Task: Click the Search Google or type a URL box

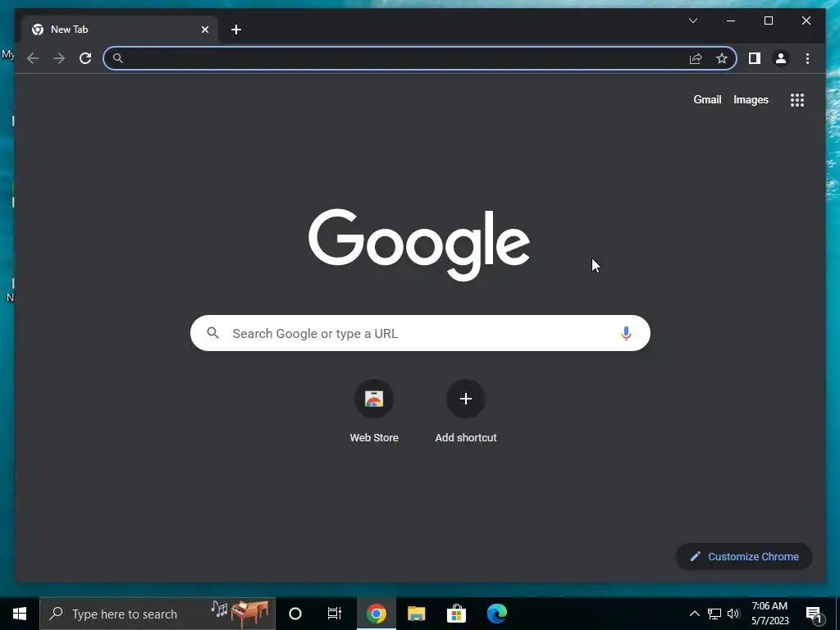Action: pyautogui.click(x=420, y=333)
